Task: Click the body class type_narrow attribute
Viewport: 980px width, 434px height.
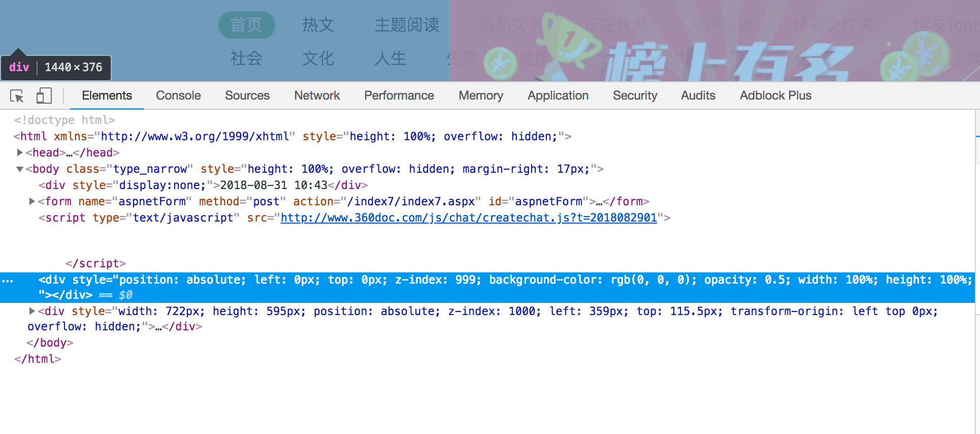Action: pyautogui.click(x=129, y=169)
